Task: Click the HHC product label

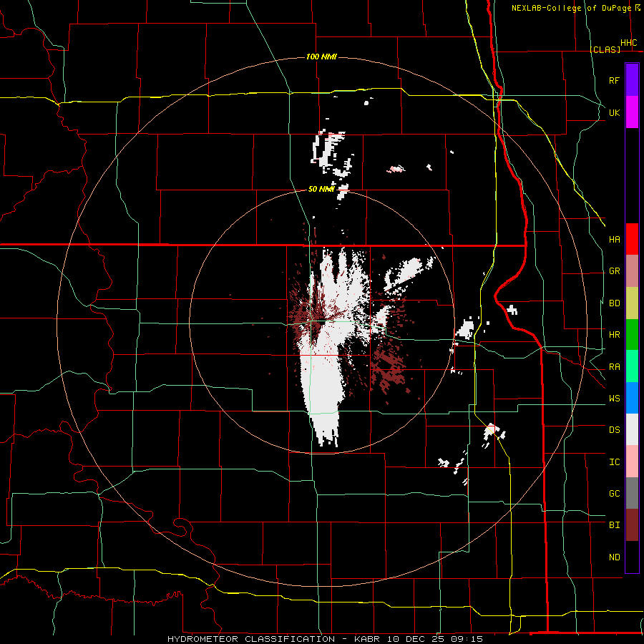Action: [629, 43]
